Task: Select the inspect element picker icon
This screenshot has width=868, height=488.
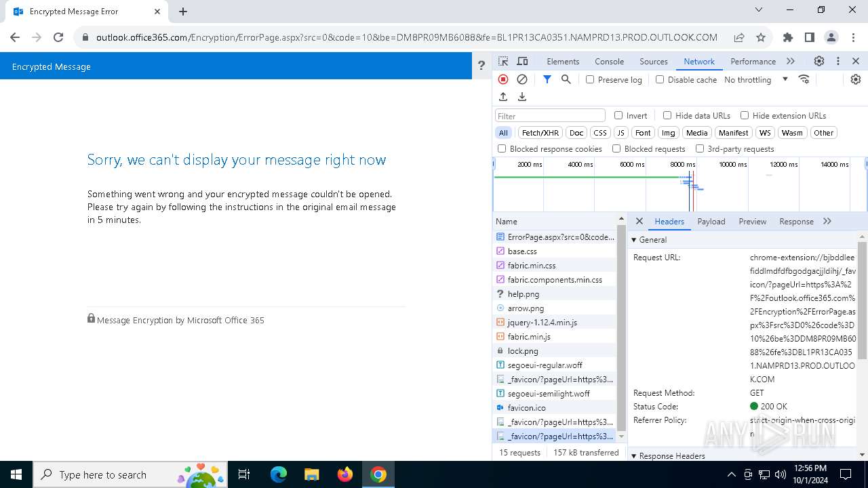Action: pos(503,61)
